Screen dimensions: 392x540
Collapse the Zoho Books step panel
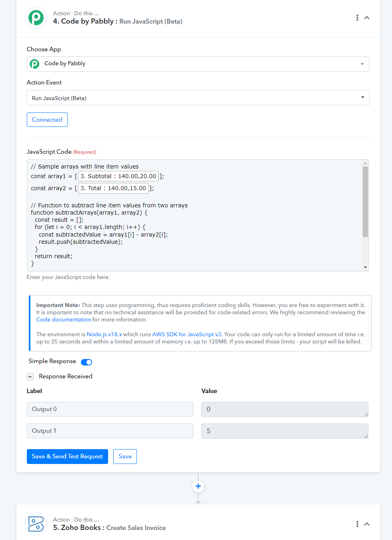click(367, 524)
